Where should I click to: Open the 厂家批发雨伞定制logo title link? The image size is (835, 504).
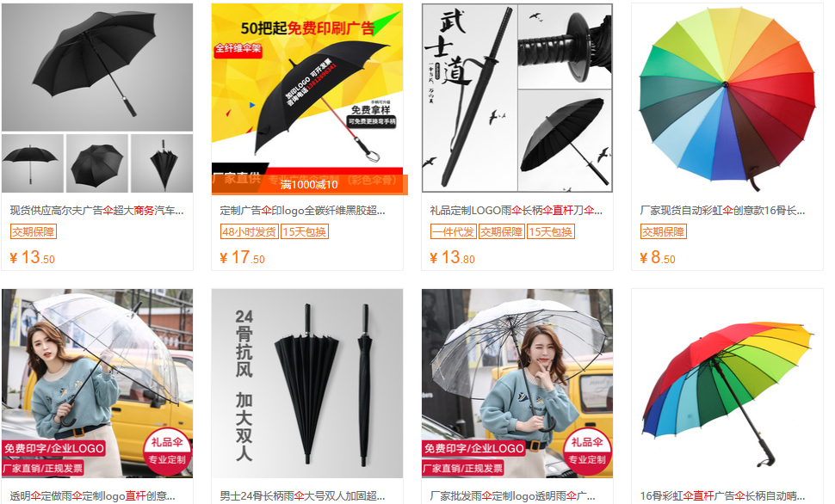[513, 496]
